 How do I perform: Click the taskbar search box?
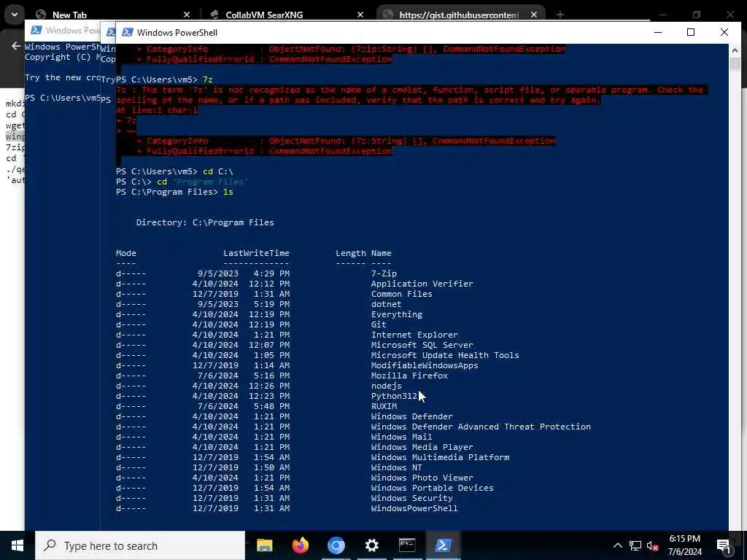pos(140,545)
